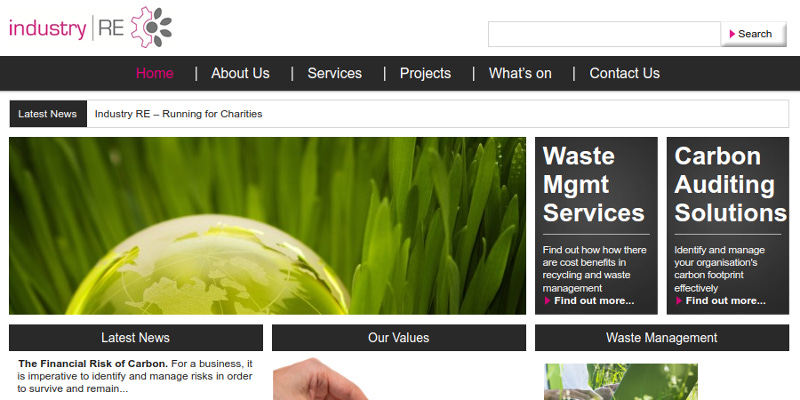Click 'Find out how there are cost benefits' text
800x400 pixels.
click(x=594, y=269)
